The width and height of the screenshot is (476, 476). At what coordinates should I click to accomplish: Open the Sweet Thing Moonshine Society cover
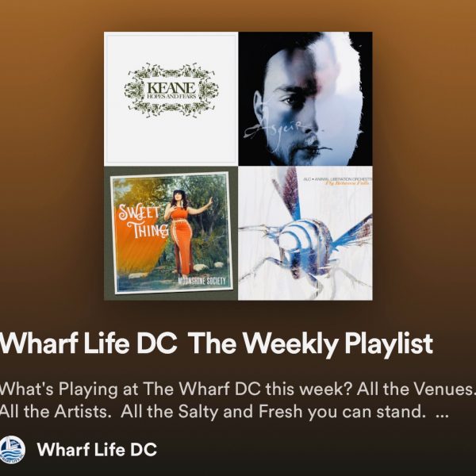click(x=171, y=233)
